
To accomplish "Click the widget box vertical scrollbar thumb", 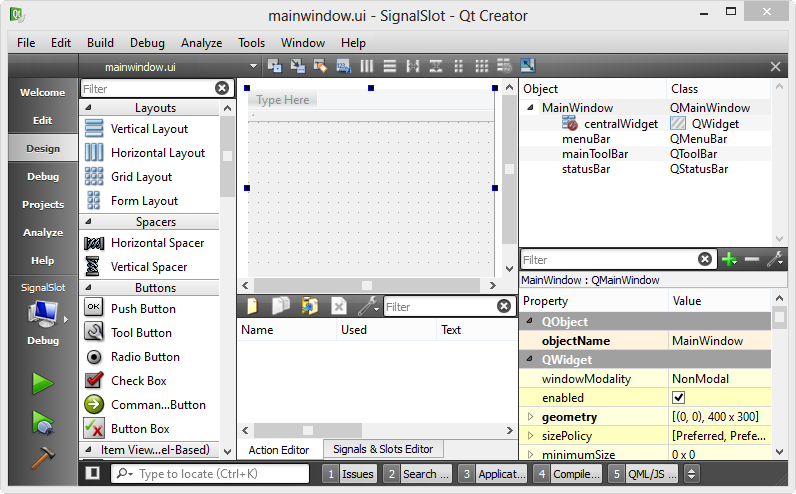I will pyautogui.click(x=227, y=156).
